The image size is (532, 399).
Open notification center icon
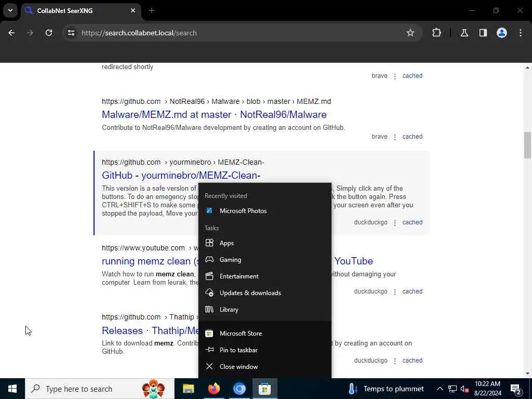tap(516, 389)
